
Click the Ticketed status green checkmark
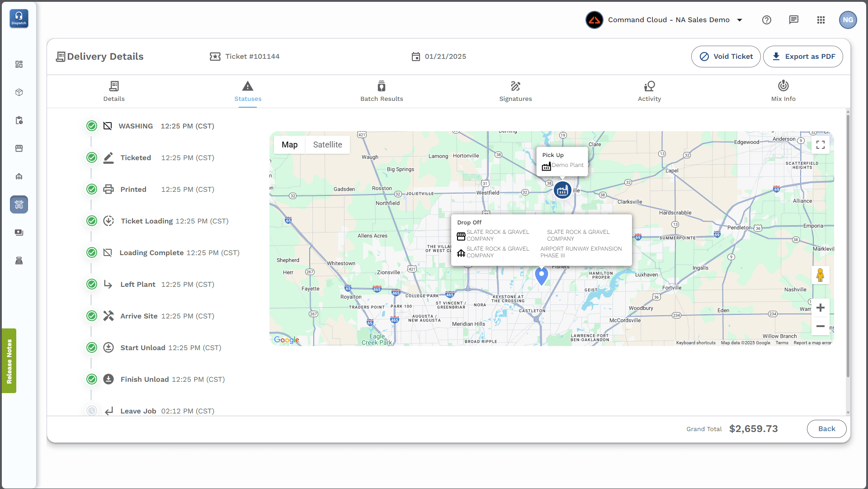[x=92, y=157]
